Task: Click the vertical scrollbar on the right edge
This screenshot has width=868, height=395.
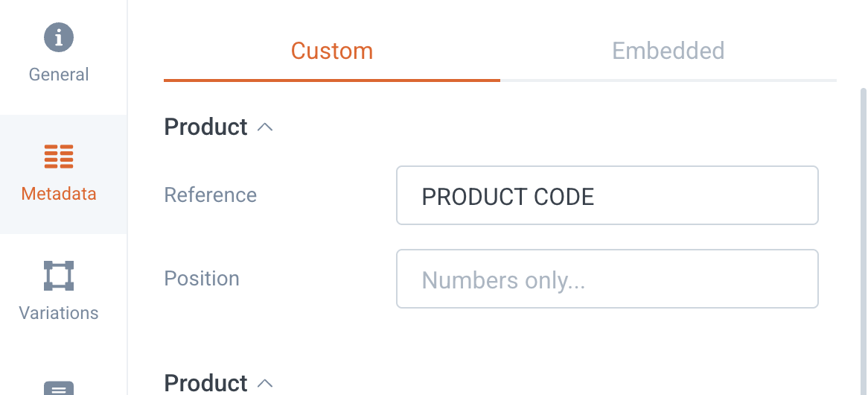Action: (864, 241)
